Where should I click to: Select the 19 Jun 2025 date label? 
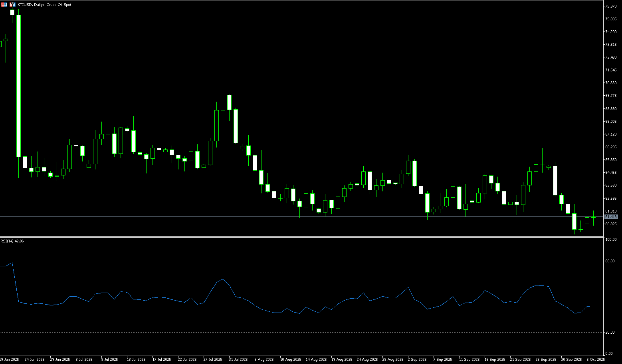pyautogui.click(x=10, y=359)
